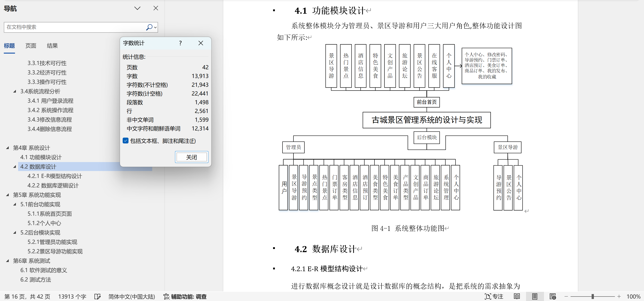
Task: Click the 段落数 1,498 row in statistics
Action: [167, 102]
